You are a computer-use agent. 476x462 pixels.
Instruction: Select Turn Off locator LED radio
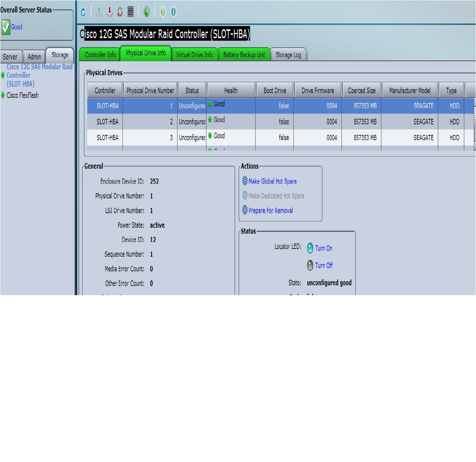point(310,265)
